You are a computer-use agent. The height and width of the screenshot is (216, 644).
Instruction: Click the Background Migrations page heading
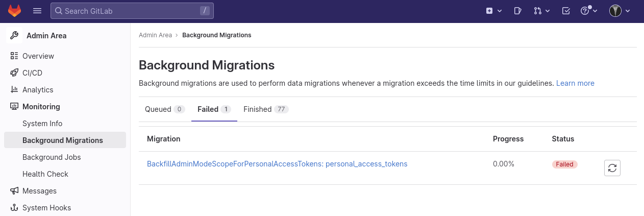pos(207,65)
